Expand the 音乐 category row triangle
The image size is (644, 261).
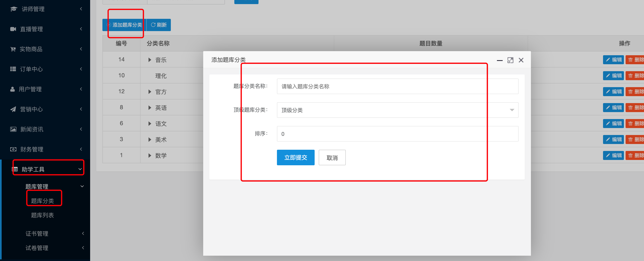click(x=150, y=60)
